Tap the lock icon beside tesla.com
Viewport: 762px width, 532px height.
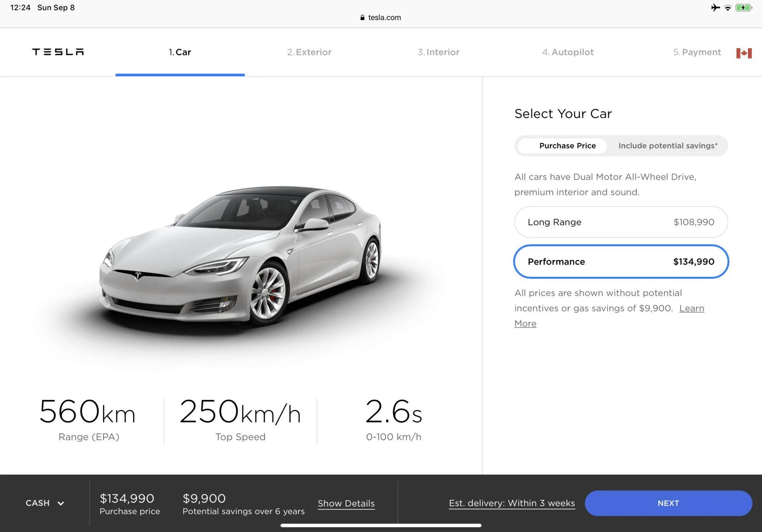[362, 17]
